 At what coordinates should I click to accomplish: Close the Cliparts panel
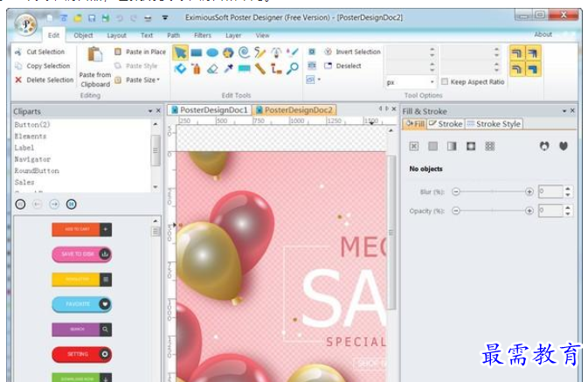(x=158, y=111)
